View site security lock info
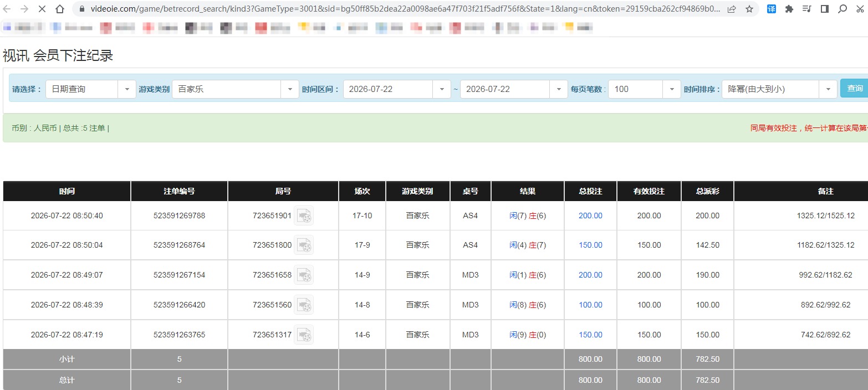 (x=81, y=9)
